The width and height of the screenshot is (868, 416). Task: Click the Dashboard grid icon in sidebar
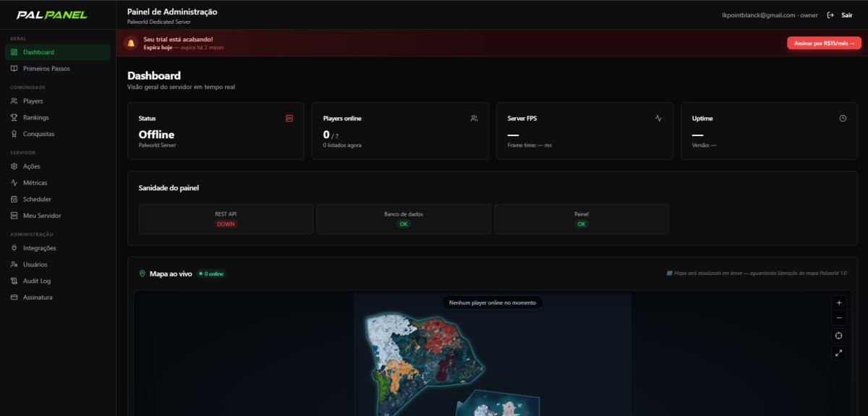(x=14, y=52)
